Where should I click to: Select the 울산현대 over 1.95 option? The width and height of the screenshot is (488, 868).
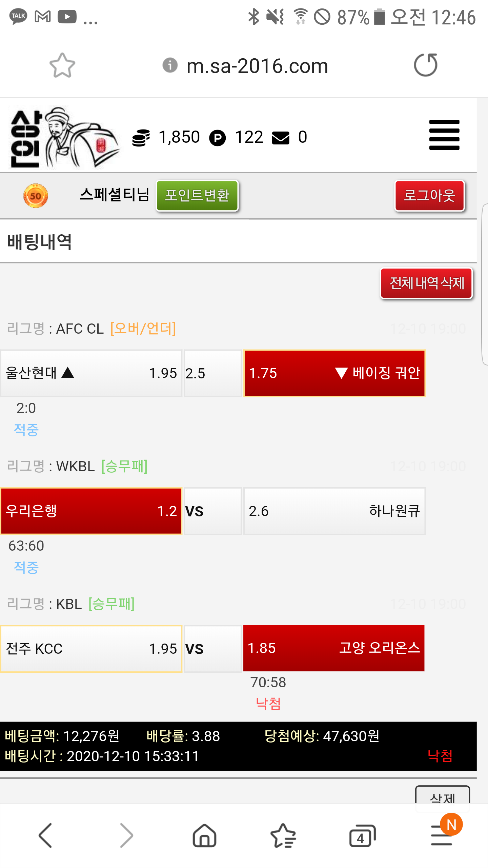coord(91,373)
